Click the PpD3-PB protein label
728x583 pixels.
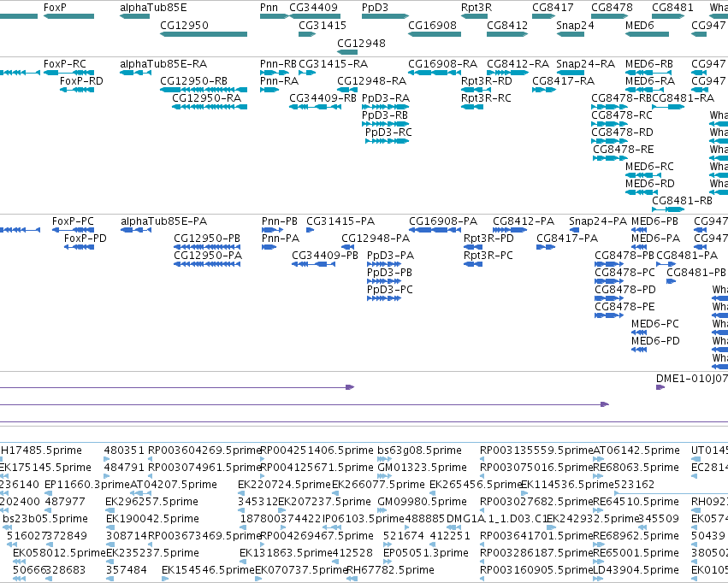pyautogui.click(x=389, y=272)
